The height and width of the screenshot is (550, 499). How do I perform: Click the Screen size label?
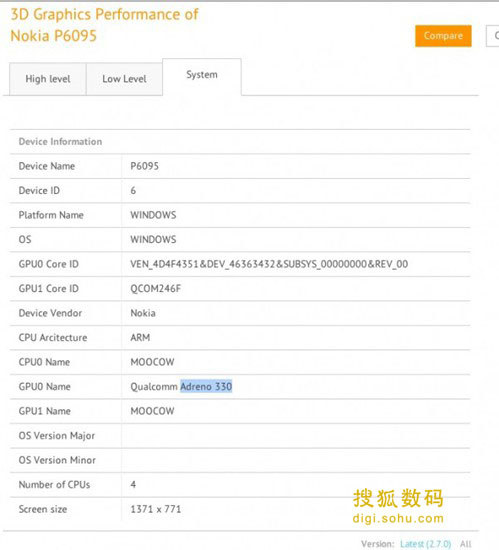click(x=43, y=509)
